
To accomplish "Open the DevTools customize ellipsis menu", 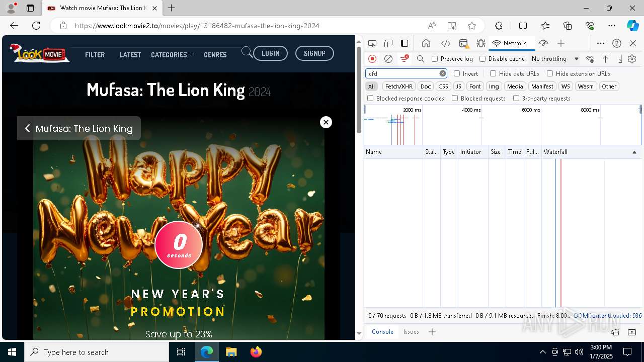I will (601, 43).
